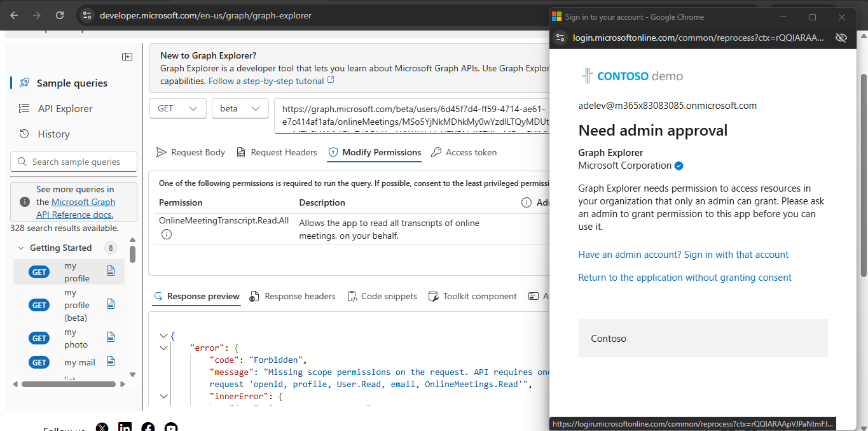Open the beta API version dropdown
Image resolution: width=868 pixels, height=431 pixels.
240,108
